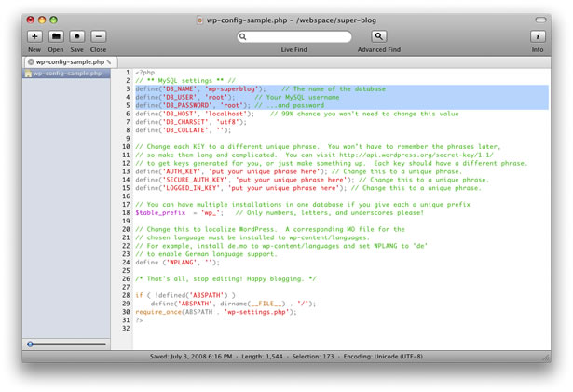The image size is (573, 392).
Task: Click the $table_prefix variable
Action: pos(160,212)
